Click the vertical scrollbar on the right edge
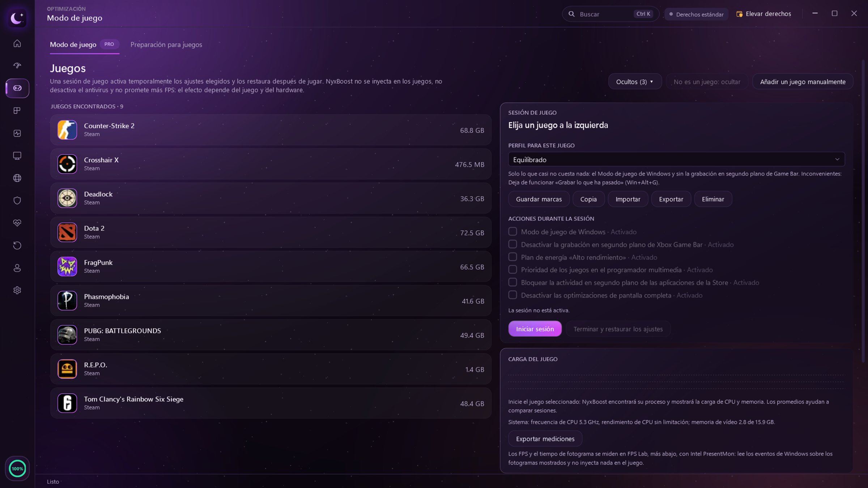Screen dimensions: 868x488 tap(863, 211)
